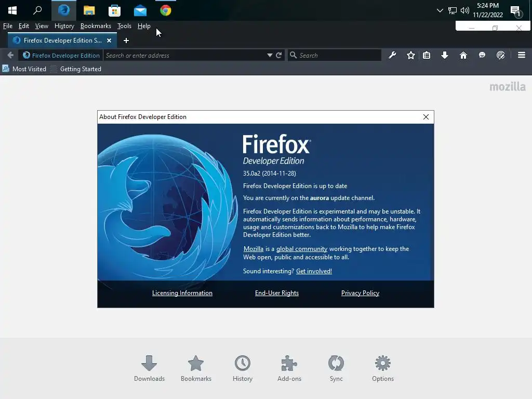The height and width of the screenshot is (399, 532).
Task: Open the Help menu
Action: point(144,26)
